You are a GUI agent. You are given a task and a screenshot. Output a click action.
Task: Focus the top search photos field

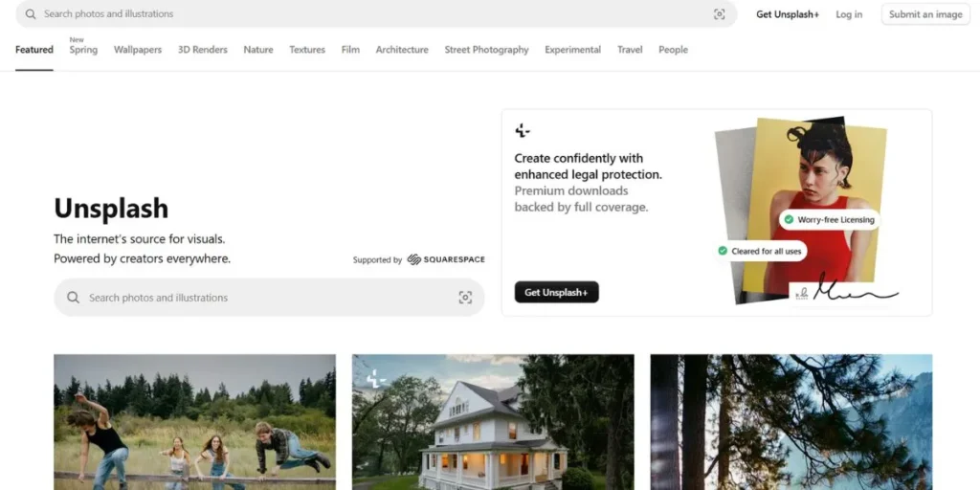point(375,13)
